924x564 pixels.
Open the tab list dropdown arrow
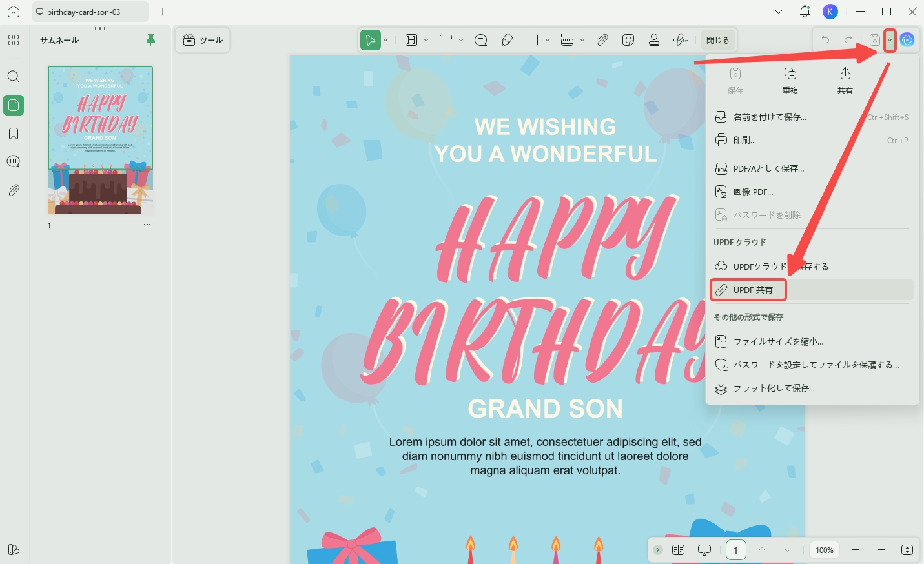click(x=779, y=12)
